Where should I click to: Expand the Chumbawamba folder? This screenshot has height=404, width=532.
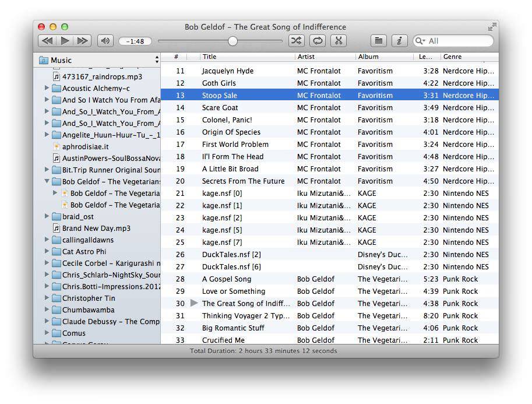pyautogui.click(x=47, y=310)
